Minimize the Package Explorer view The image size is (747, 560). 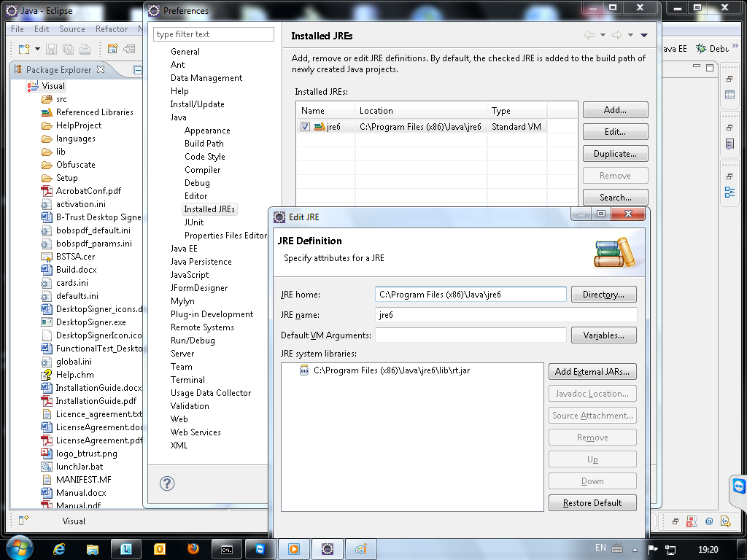pyautogui.click(x=137, y=70)
